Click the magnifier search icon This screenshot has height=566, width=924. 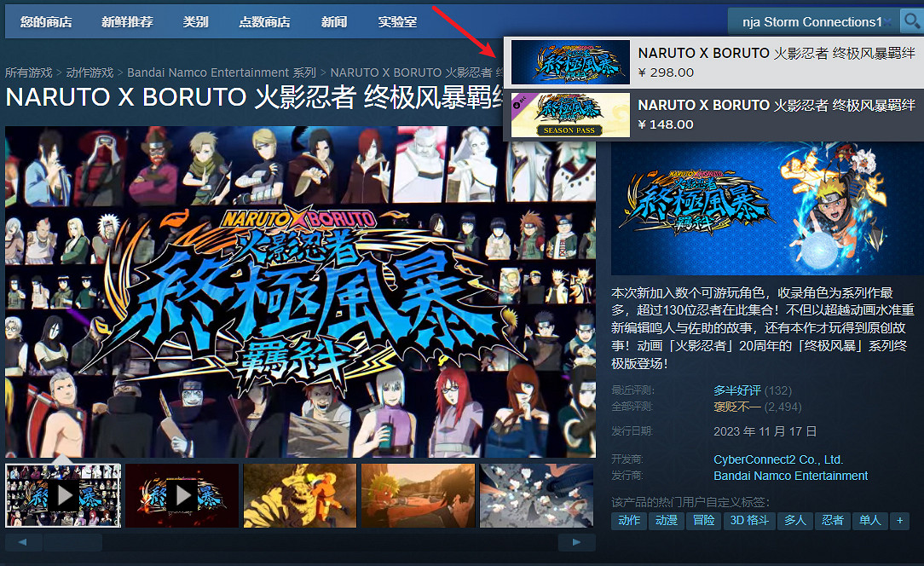coord(910,21)
